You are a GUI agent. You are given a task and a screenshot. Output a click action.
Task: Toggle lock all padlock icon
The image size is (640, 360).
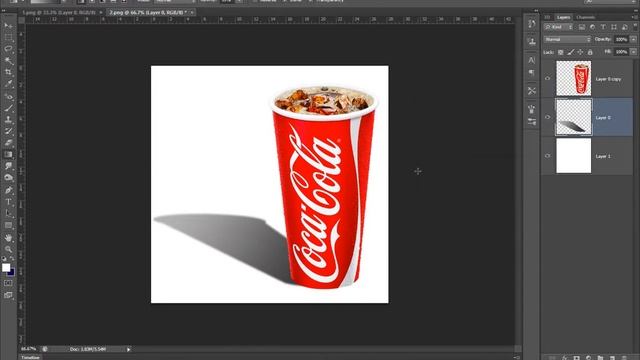(590, 52)
